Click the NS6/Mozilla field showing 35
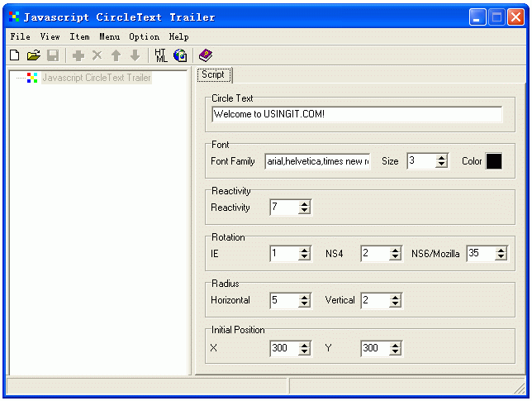The image size is (532, 401). tap(481, 253)
